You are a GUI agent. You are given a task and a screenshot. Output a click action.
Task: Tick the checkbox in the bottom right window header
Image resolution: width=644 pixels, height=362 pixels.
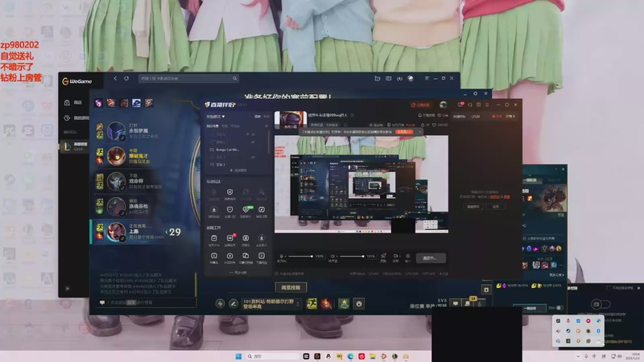pyautogui.click(x=609, y=288)
